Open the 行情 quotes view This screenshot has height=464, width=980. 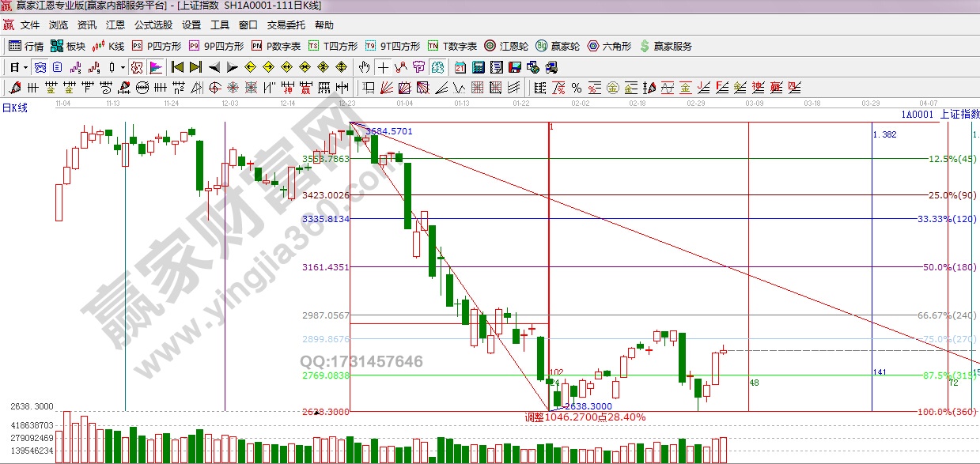(26, 46)
